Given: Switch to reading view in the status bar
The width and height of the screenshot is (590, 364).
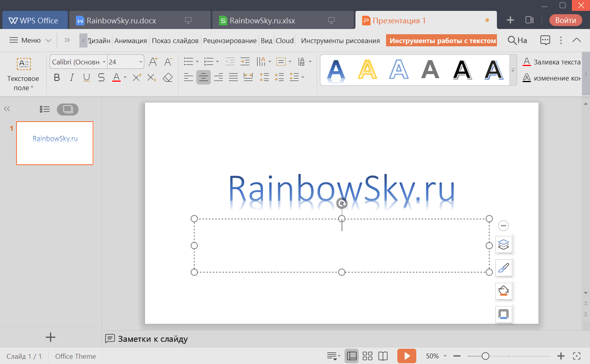Looking at the screenshot, I should pyautogui.click(x=383, y=356).
